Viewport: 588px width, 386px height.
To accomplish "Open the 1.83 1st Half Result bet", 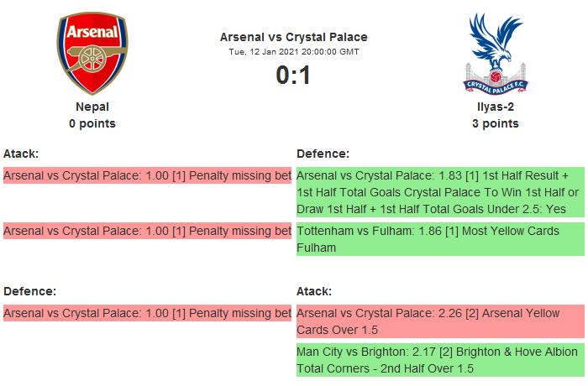I will [x=439, y=192].
